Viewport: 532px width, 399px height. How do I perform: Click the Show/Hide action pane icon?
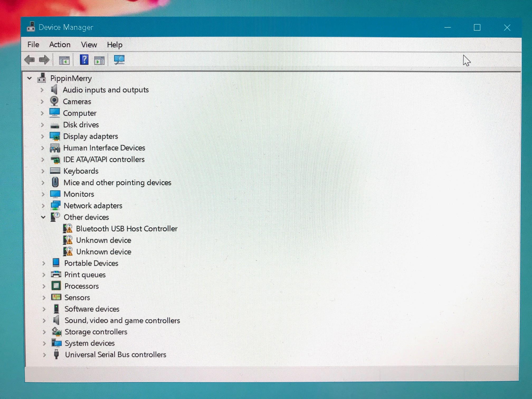(x=99, y=60)
